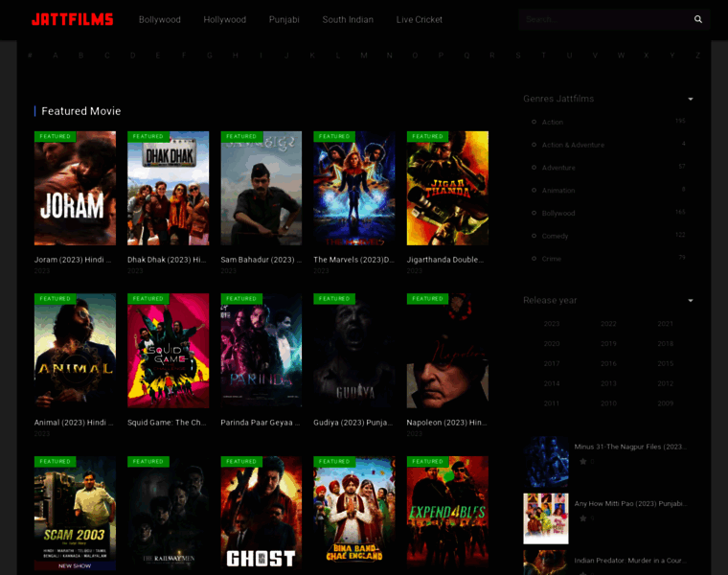Select the Comedy genre
The width and height of the screenshot is (728, 575).
click(555, 236)
